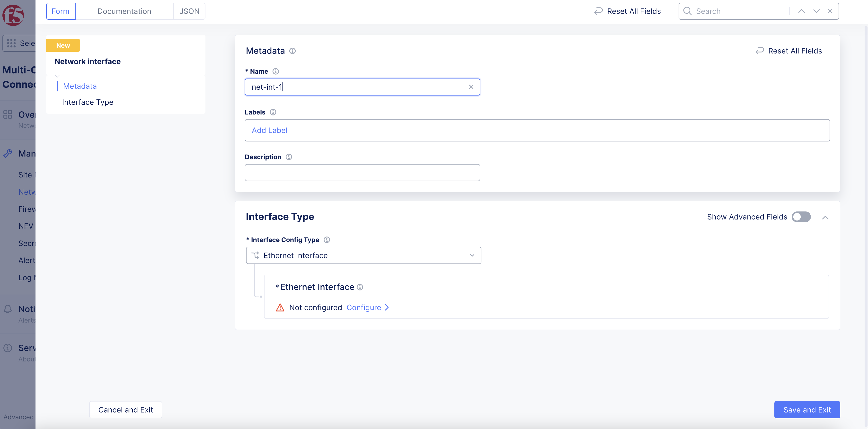Click the warning triangle beside Not configured
This screenshot has height=429, width=868.
tap(280, 307)
